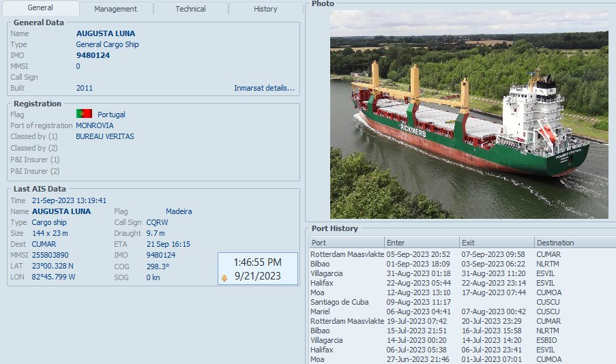616x364 pixels.
Task: Click AIS name AUGUSTA LUNA
Action: click(61, 211)
